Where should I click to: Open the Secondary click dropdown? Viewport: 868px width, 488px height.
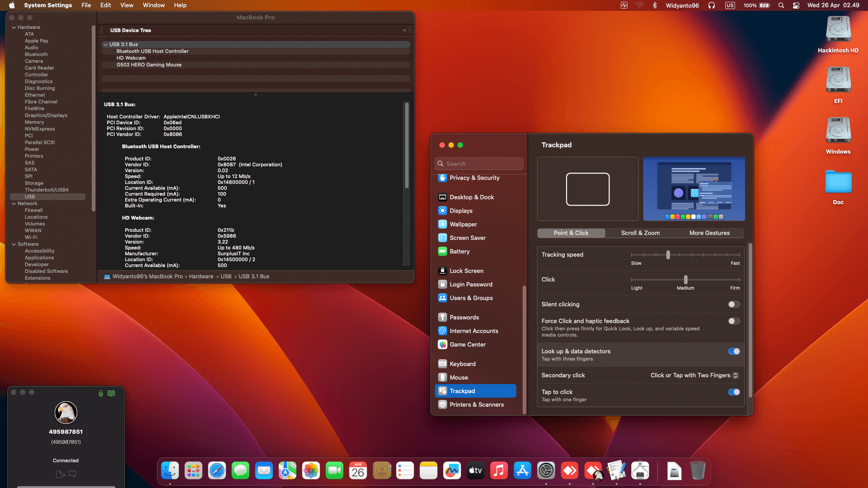(694, 375)
